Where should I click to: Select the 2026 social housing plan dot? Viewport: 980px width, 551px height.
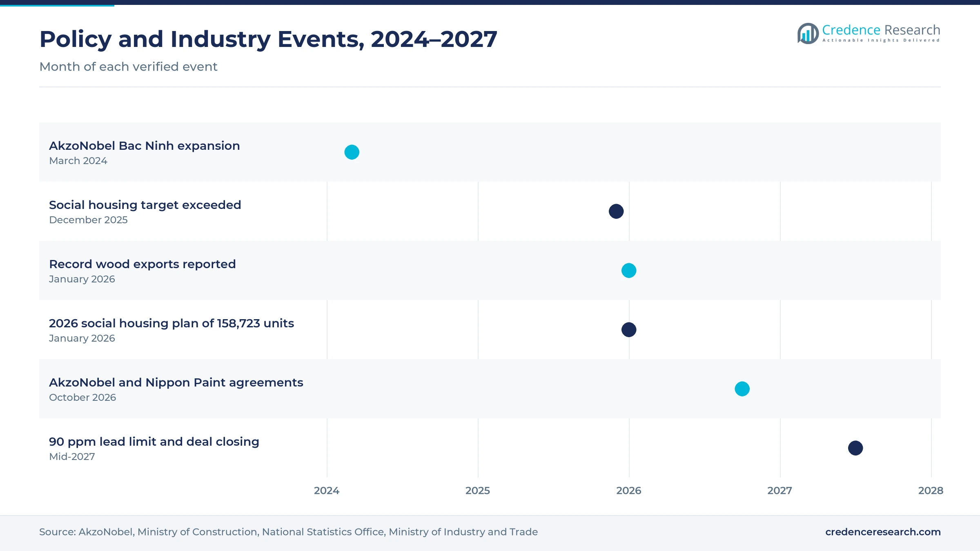click(629, 330)
